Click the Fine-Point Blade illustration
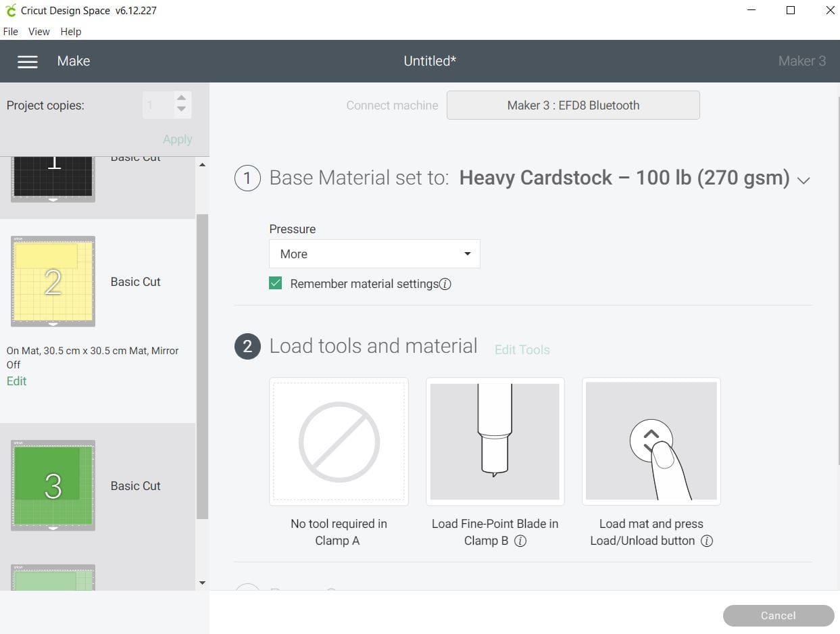 click(x=495, y=441)
